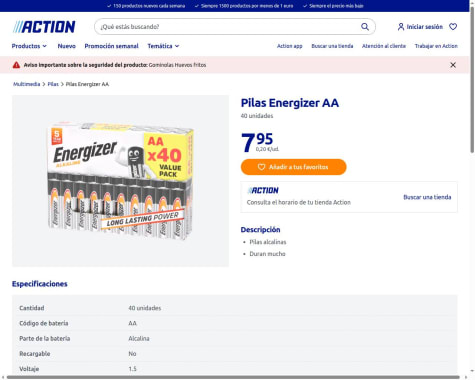Go to Pilas breadcrumb

pos(53,84)
